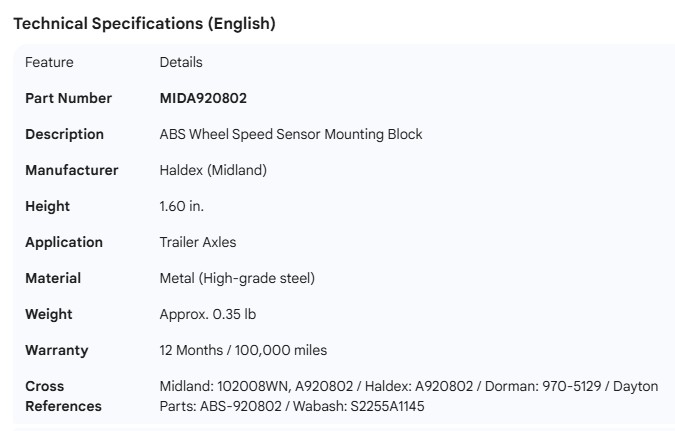The image size is (675, 431).
Task: Select the Cross References row label
Action: point(63,396)
